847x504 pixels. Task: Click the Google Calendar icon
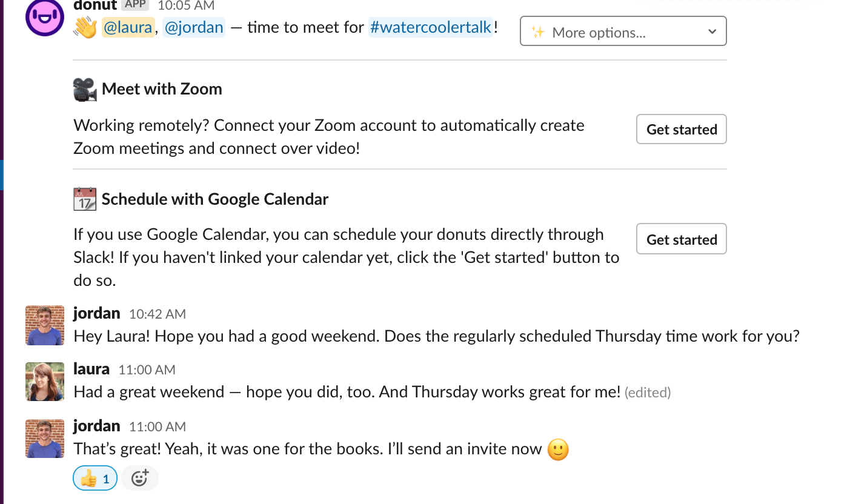[x=85, y=199]
